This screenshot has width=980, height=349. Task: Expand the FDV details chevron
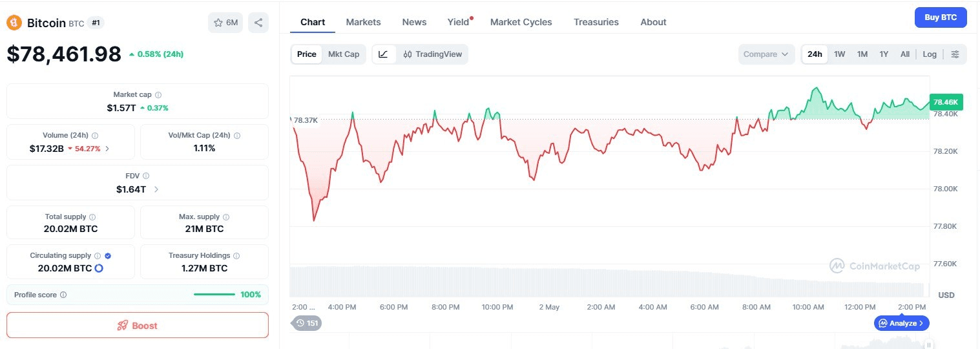[156, 189]
